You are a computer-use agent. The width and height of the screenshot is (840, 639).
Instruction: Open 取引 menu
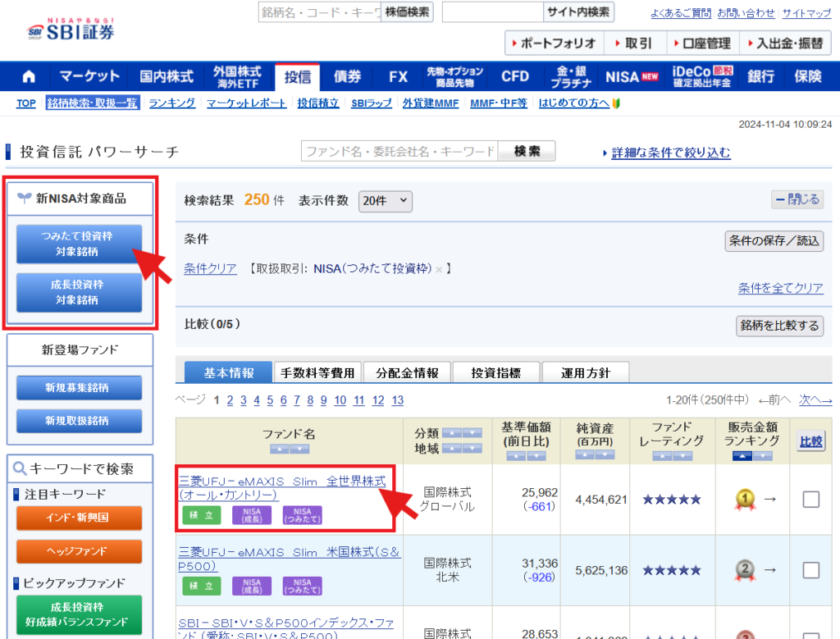(635, 43)
